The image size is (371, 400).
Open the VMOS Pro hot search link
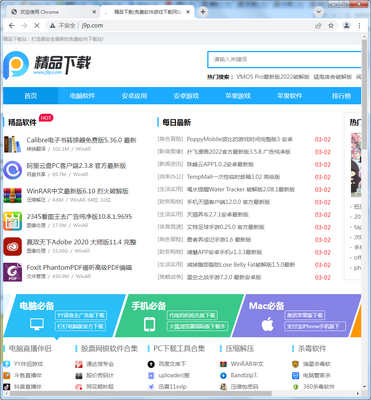273,77
